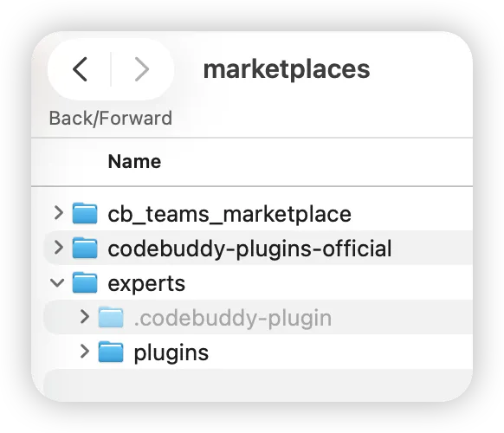The image size is (504, 433).
Task: Click the codebuddy-plugins-official folder icon
Action: 85,248
